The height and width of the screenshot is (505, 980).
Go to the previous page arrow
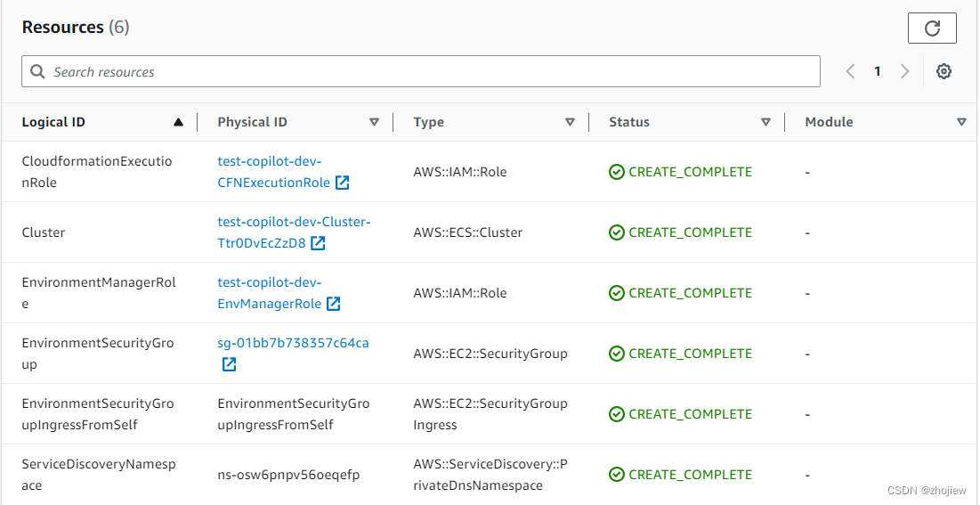[850, 71]
